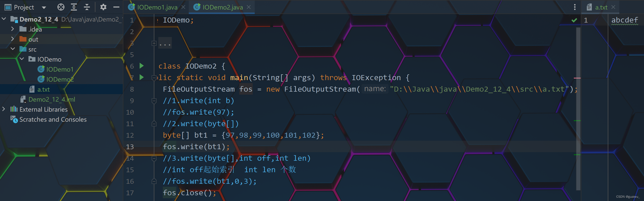Image resolution: width=644 pixels, height=201 pixels.
Task: Click the green inspection checkmark icon
Action: tap(574, 20)
